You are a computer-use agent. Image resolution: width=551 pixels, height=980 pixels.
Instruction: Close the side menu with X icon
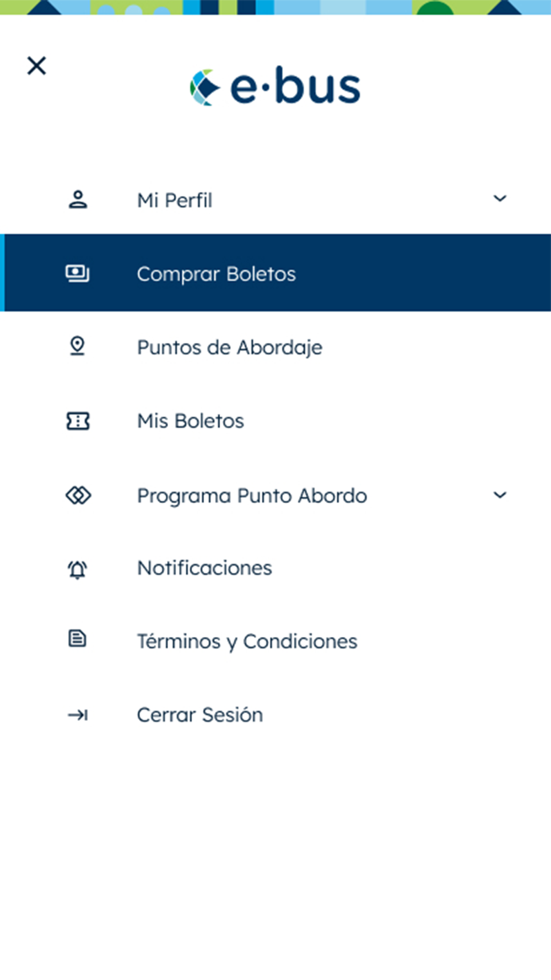click(x=37, y=66)
